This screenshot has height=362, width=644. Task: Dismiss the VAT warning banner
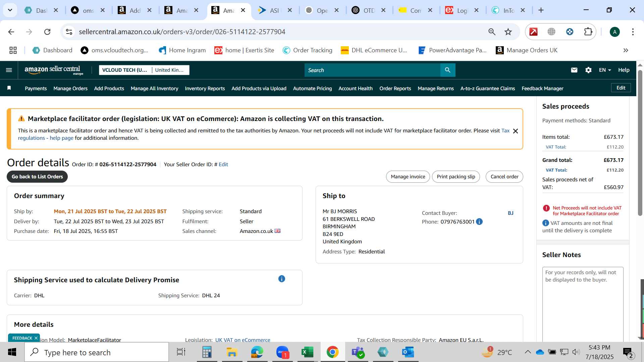point(516,131)
